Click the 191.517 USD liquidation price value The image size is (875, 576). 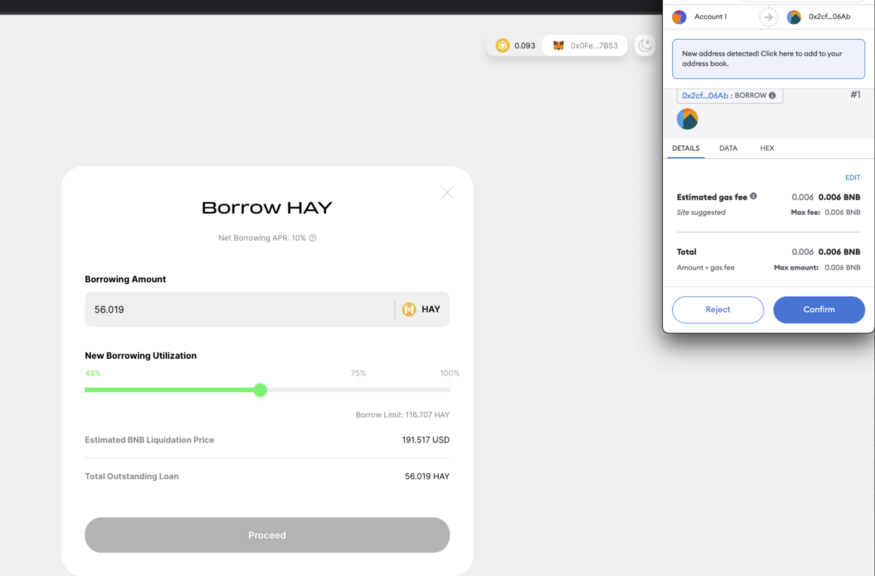pyautogui.click(x=426, y=440)
